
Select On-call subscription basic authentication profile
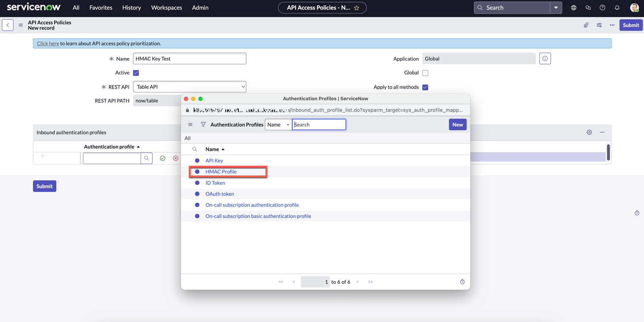258,216
